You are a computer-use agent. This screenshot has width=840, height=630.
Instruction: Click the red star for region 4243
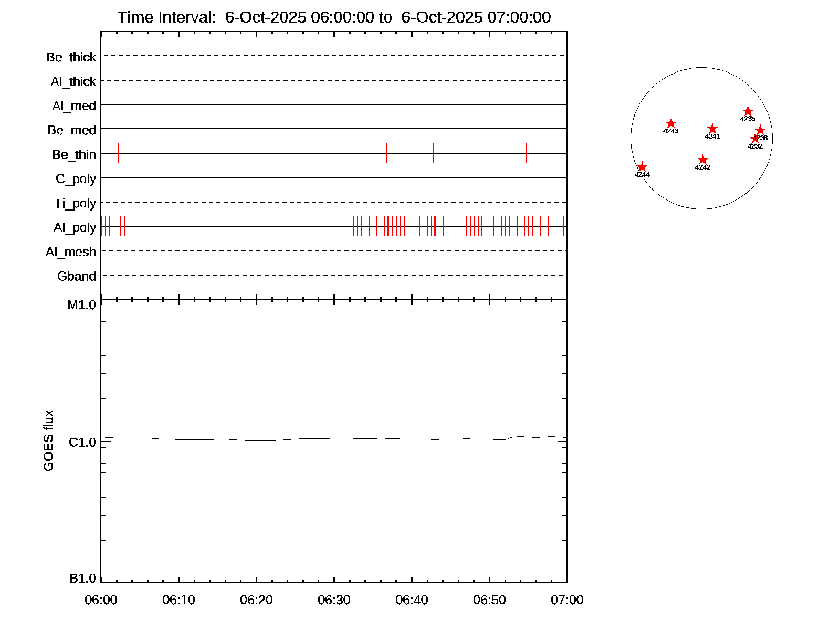tap(670, 123)
